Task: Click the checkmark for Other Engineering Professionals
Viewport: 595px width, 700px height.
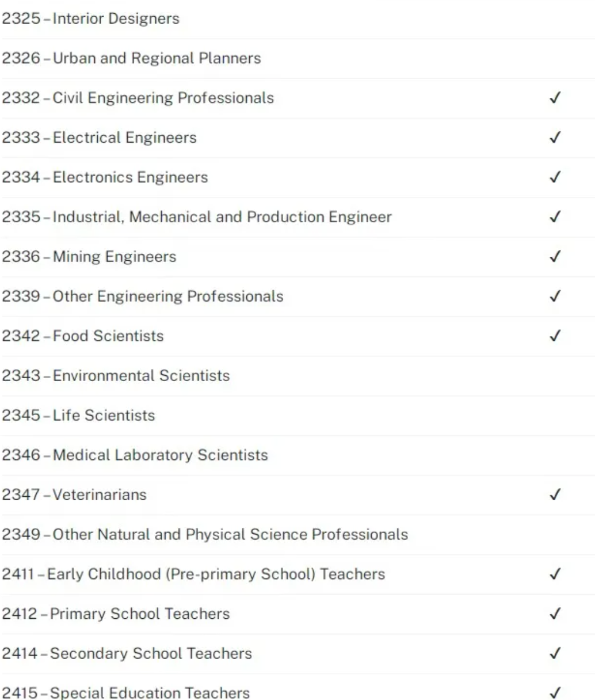Action: [x=555, y=297]
